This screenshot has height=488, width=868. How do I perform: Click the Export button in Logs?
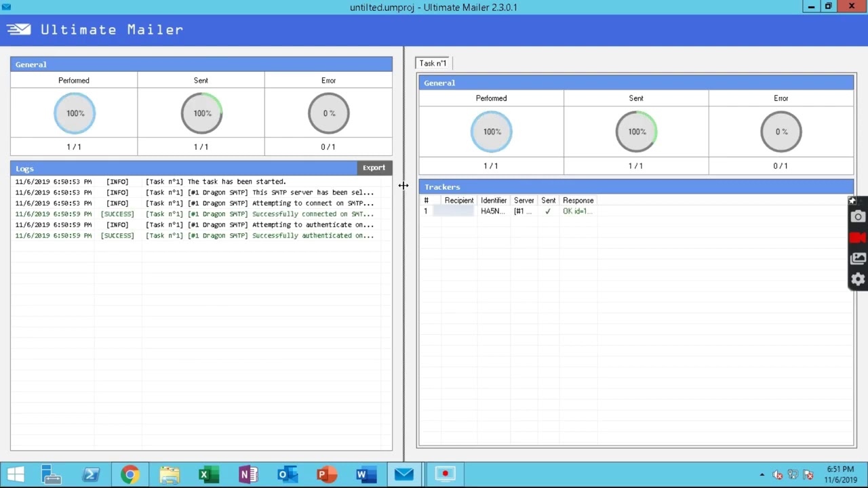pos(374,167)
